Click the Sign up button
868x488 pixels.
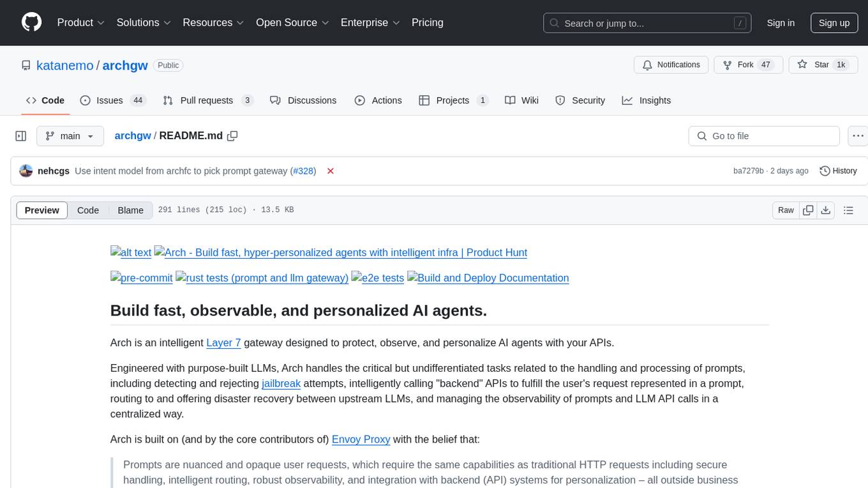834,23
